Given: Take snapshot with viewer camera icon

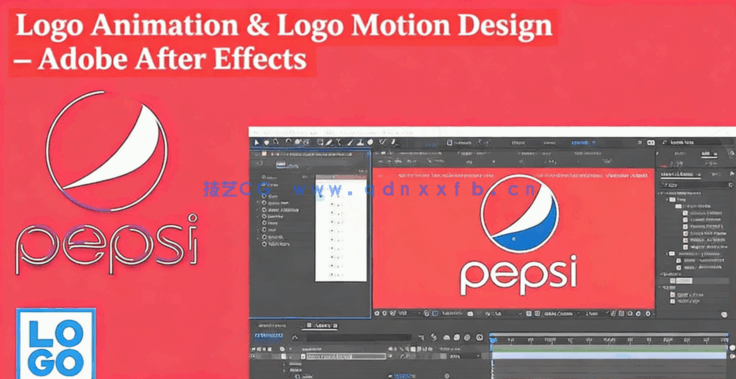Looking at the screenshot, I should coord(470,313).
